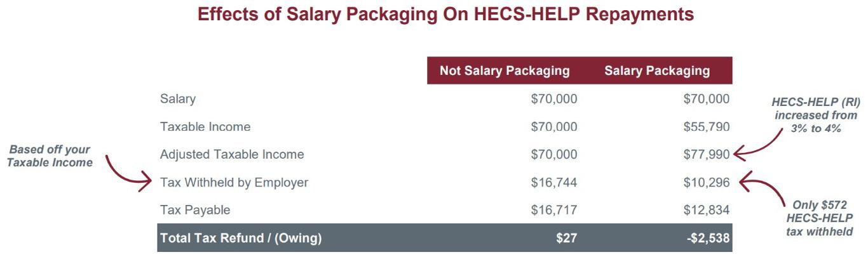Click the $16,744 tax withheld value
The height and width of the screenshot is (264, 868).
(554, 183)
